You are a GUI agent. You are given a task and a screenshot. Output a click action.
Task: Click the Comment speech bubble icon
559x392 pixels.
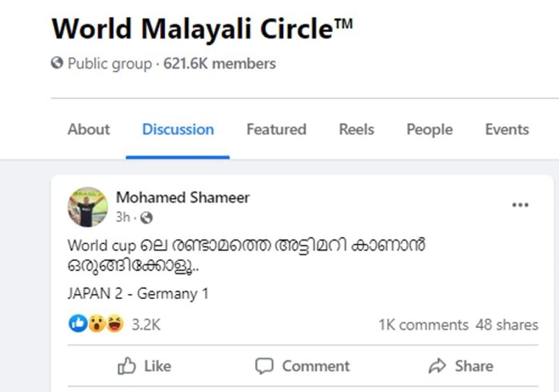coord(264,366)
